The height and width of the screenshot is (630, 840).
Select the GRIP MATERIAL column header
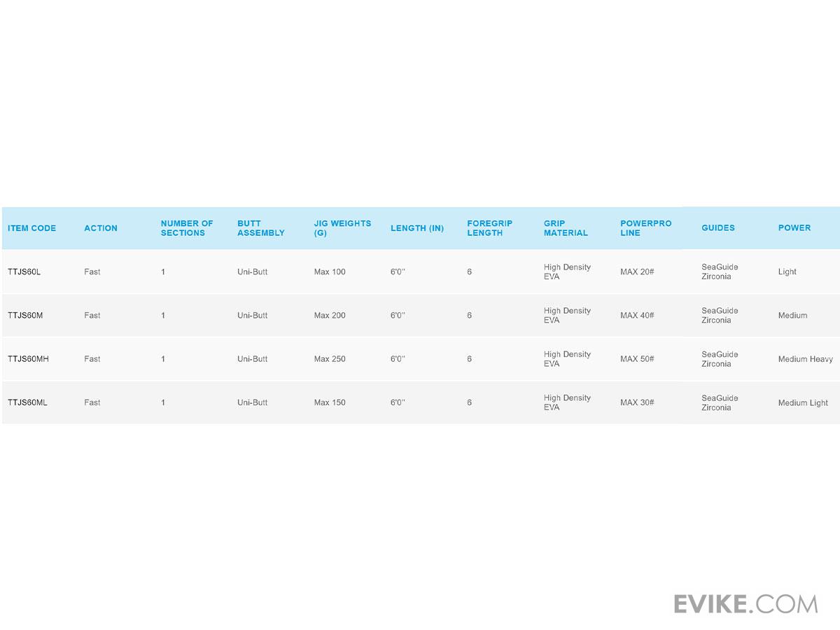coord(566,228)
